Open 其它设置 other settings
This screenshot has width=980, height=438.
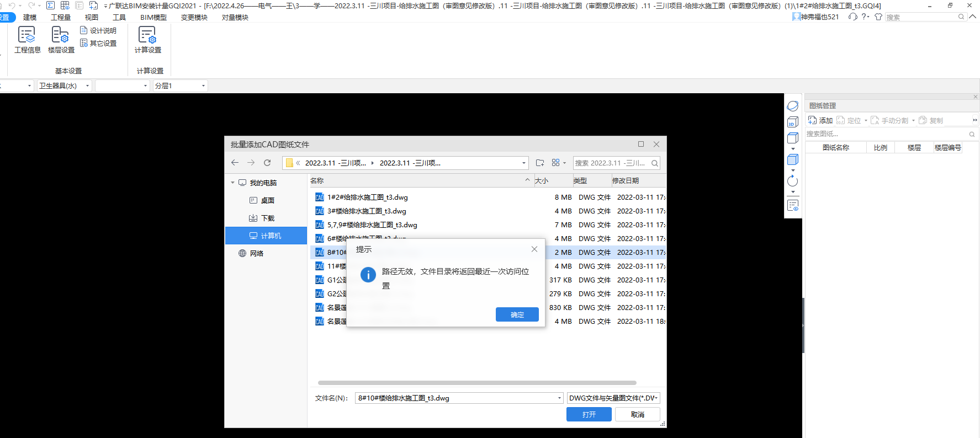[98, 43]
